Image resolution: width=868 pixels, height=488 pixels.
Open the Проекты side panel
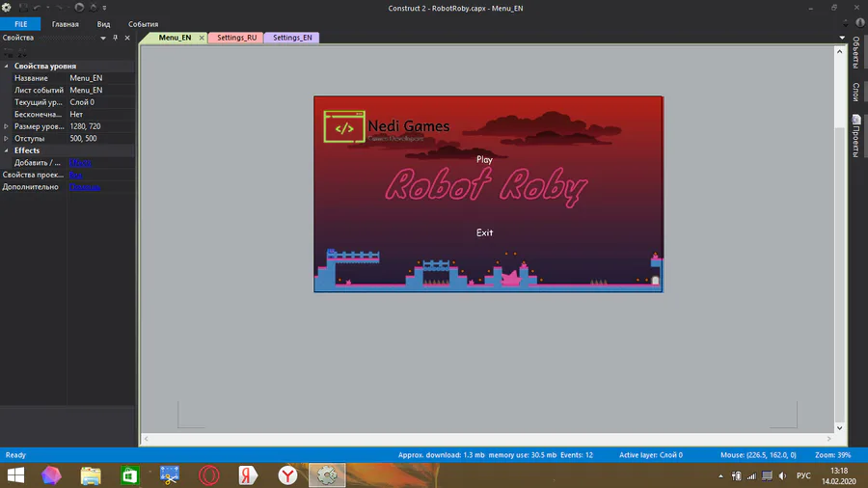coord(855,136)
